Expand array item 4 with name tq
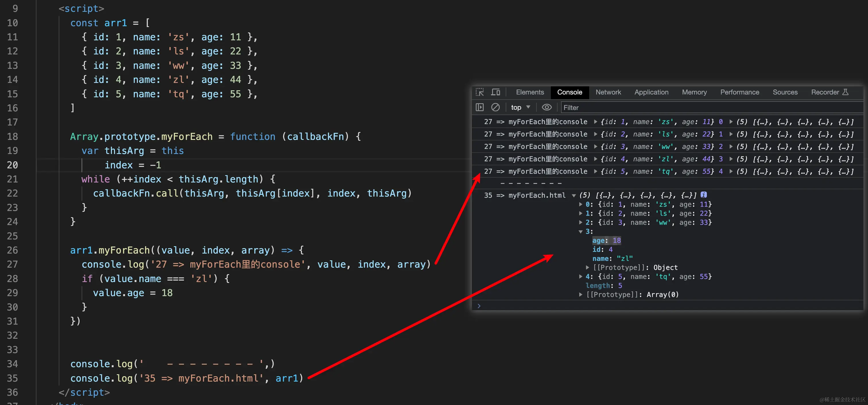The width and height of the screenshot is (868, 405). coord(581,277)
